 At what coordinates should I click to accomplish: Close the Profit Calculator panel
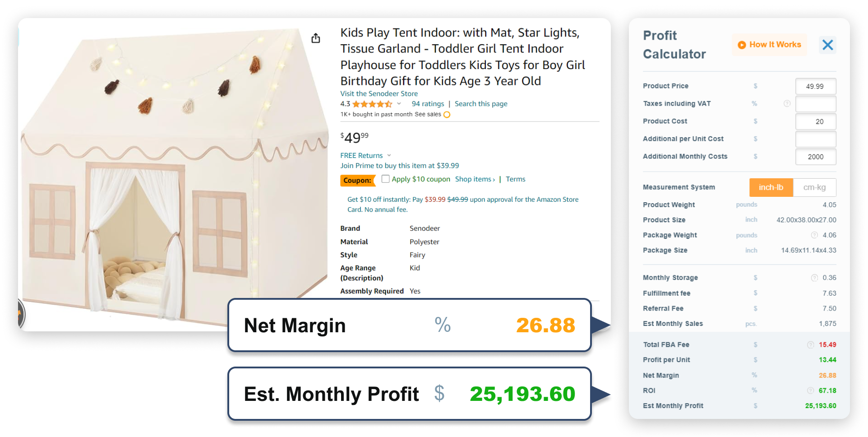click(828, 45)
